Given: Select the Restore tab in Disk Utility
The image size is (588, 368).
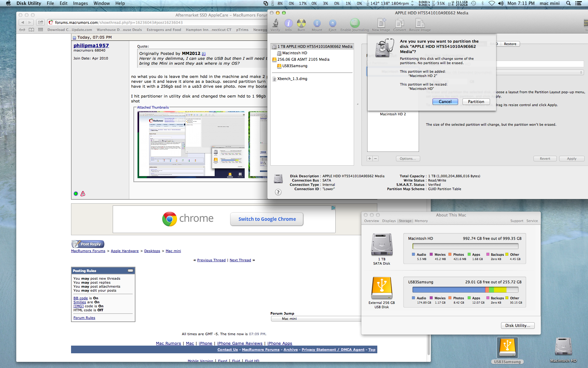Looking at the screenshot, I should (510, 44).
